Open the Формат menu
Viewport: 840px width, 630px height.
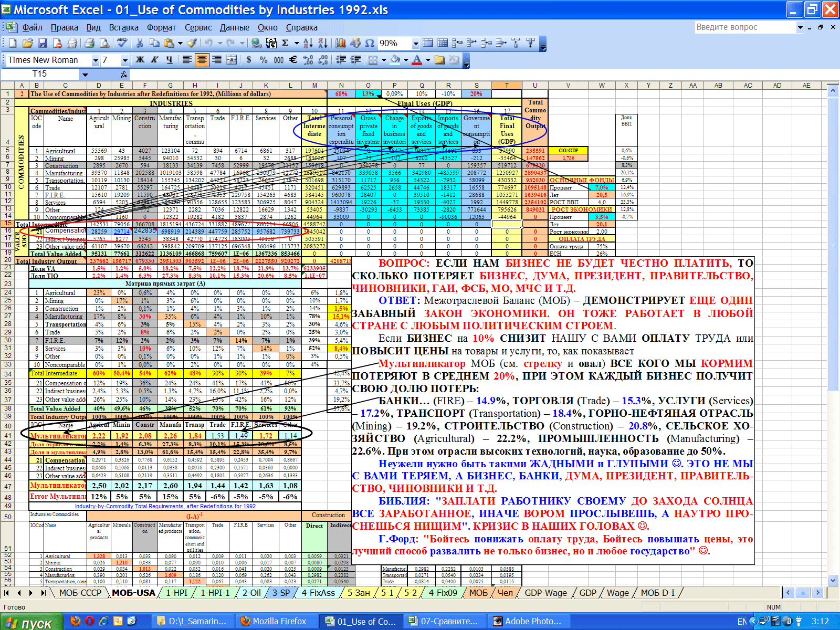pos(161,27)
